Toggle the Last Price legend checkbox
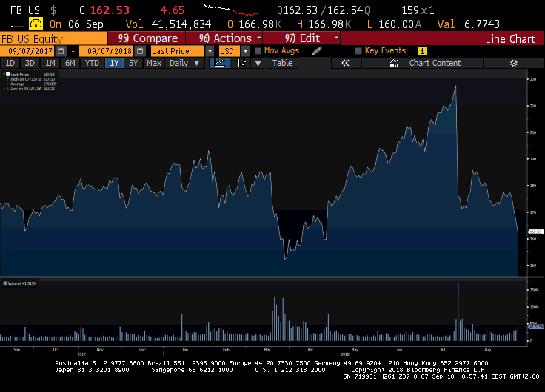The height and width of the screenshot is (392, 545). tap(7, 74)
